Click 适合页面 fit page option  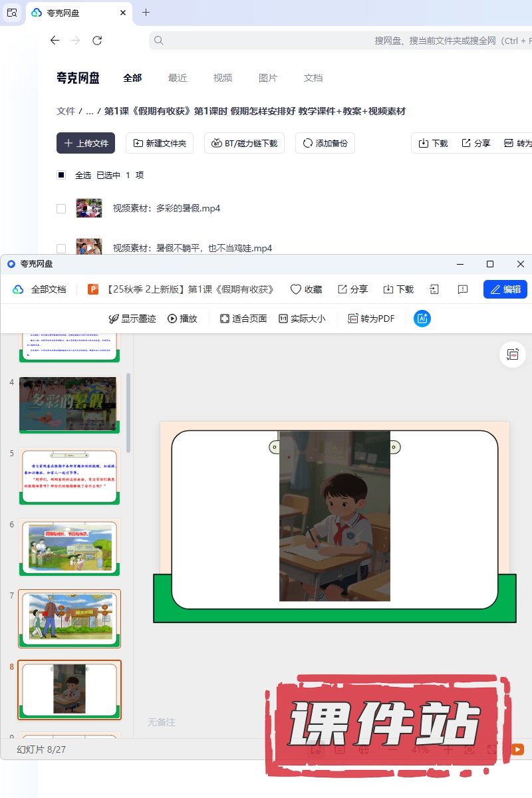pyautogui.click(x=243, y=319)
